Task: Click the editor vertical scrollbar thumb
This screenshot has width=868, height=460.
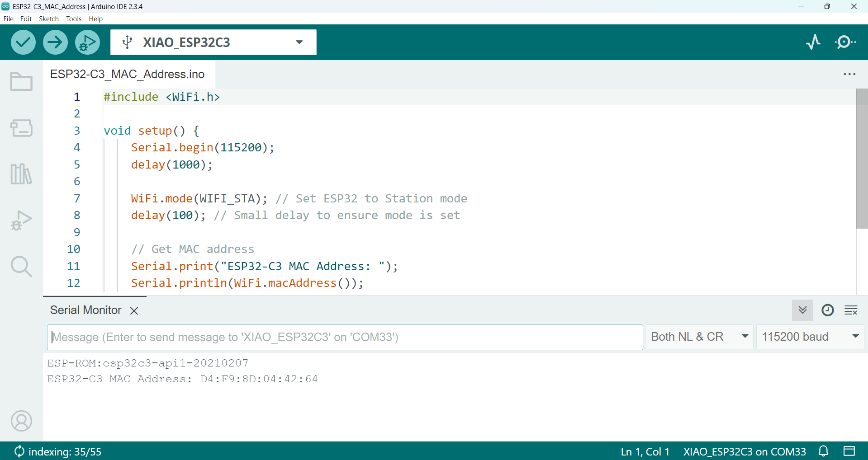Action: 862,159
